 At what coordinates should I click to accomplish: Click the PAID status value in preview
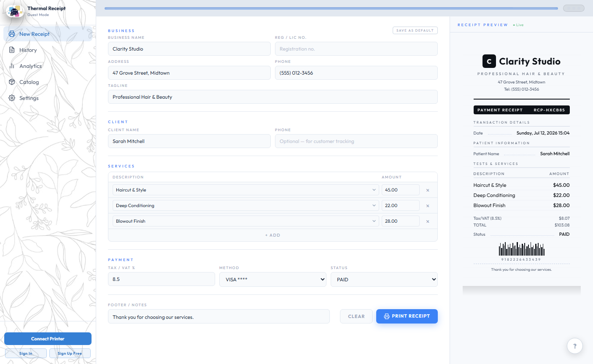[x=564, y=234]
